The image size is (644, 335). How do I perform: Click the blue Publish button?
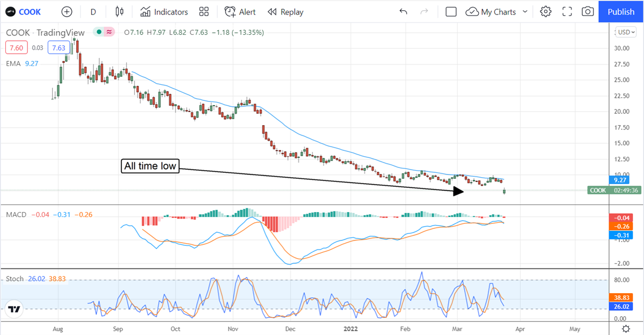point(621,12)
